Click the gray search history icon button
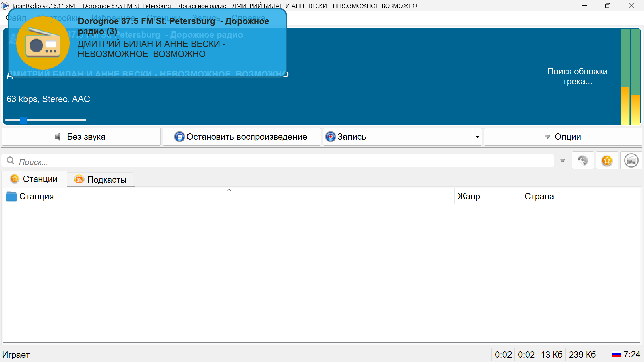The height and width of the screenshot is (362, 644). pyautogui.click(x=583, y=161)
